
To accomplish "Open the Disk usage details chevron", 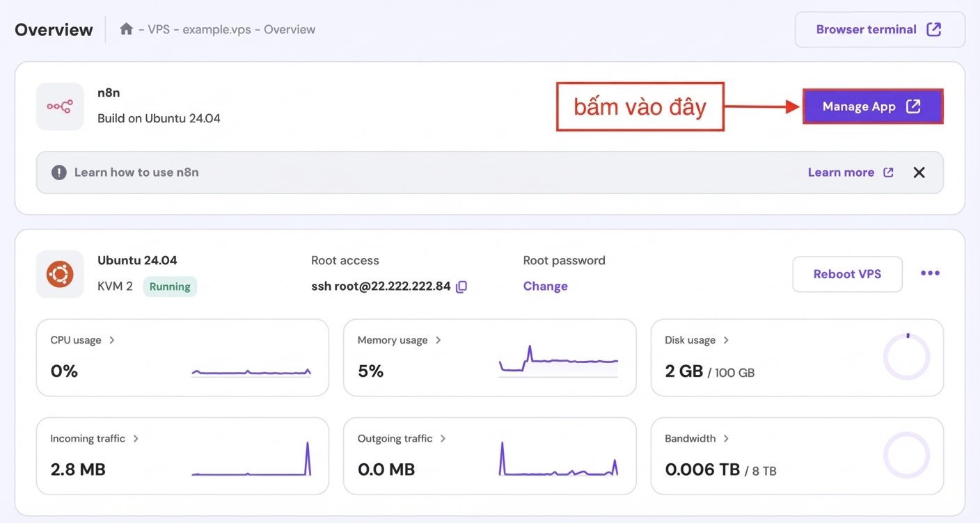I will 726,340.
